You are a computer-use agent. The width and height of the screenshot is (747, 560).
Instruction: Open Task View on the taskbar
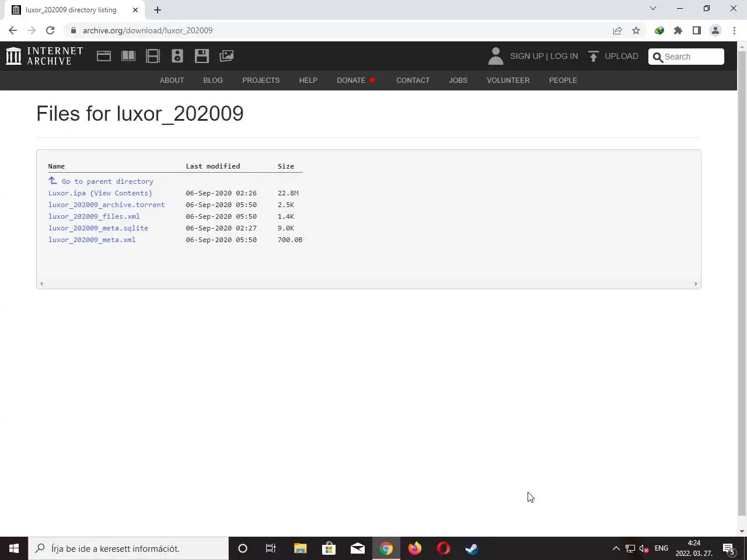(271, 548)
